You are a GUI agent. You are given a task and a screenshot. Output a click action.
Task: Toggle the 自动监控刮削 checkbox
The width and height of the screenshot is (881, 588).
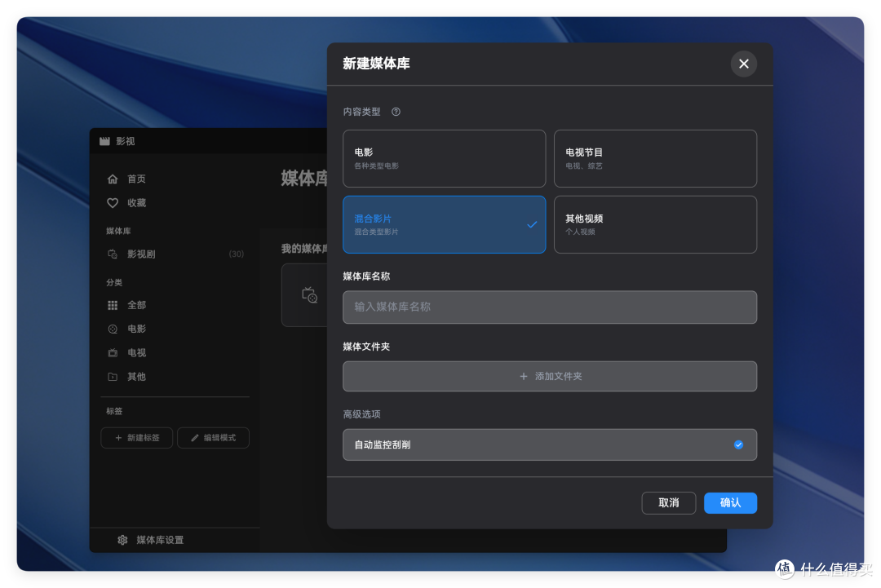pyautogui.click(x=738, y=444)
